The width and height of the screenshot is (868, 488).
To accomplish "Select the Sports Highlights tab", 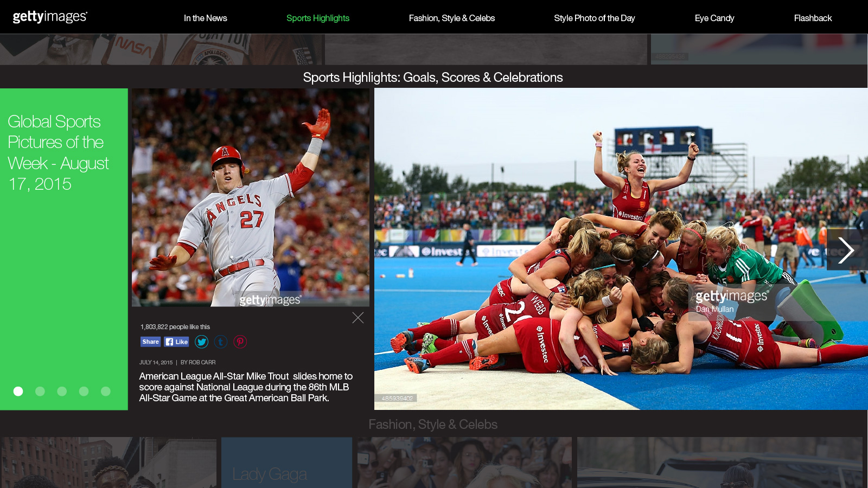I will [318, 18].
